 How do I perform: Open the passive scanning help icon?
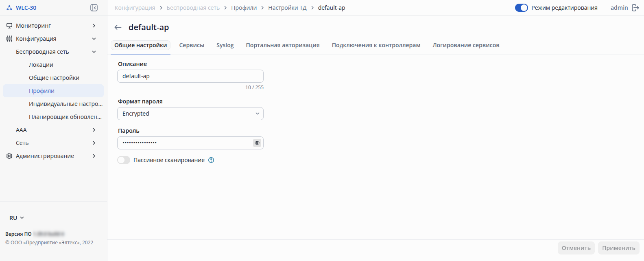pyautogui.click(x=211, y=160)
